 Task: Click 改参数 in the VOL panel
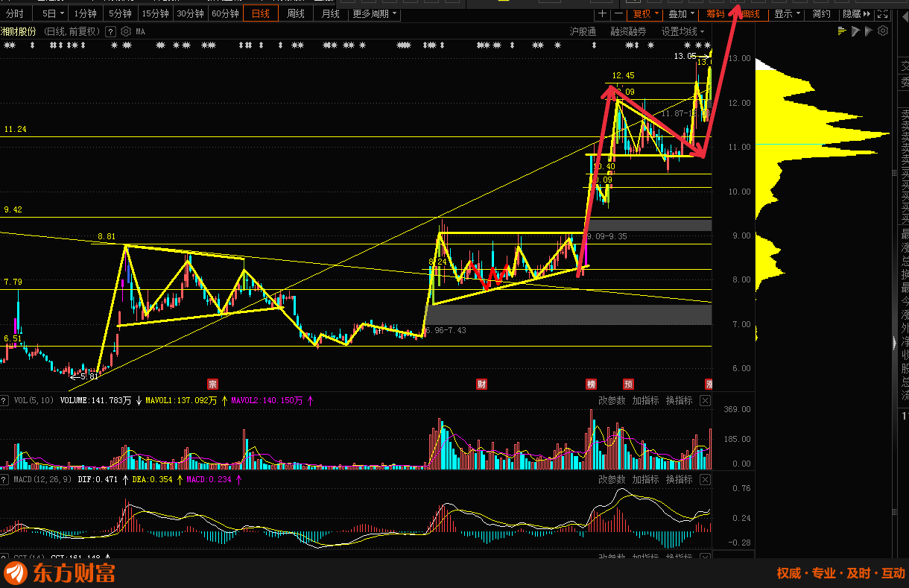pos(612,400)
